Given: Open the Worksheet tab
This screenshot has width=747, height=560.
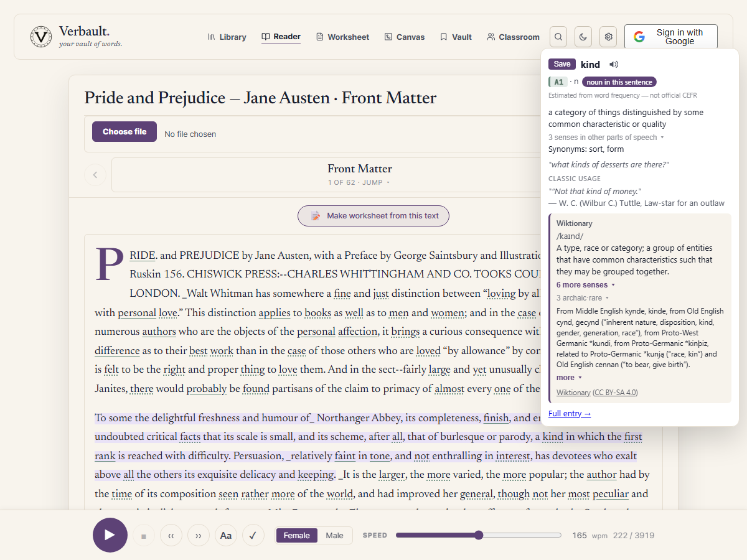Looking at the screenshot, I should point(343,37).
